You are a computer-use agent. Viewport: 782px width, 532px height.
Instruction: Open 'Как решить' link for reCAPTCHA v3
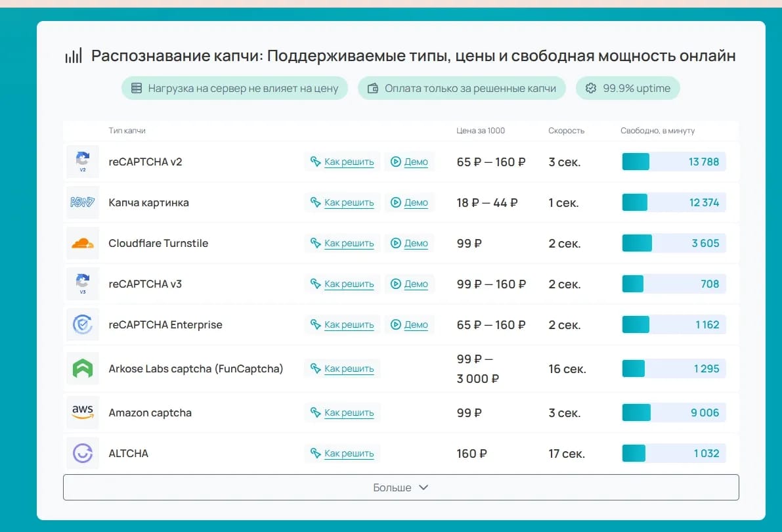click(x=349, y=284)
